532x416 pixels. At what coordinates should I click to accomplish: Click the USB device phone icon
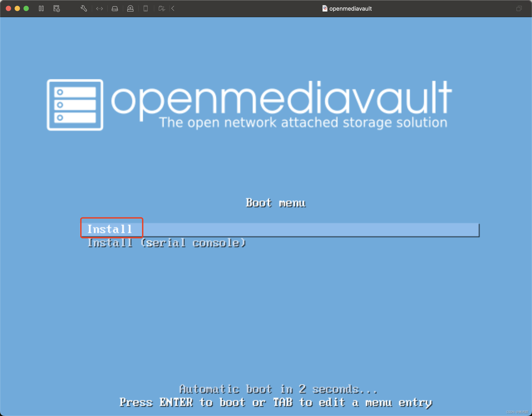146,8
